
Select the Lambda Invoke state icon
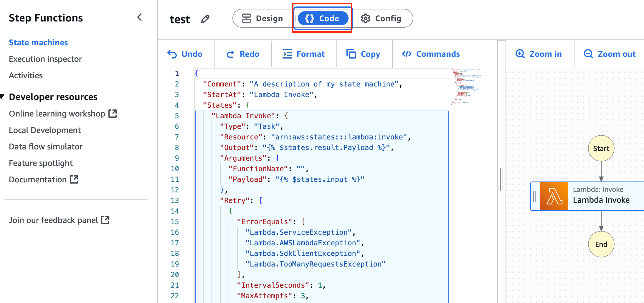(554, 196)
